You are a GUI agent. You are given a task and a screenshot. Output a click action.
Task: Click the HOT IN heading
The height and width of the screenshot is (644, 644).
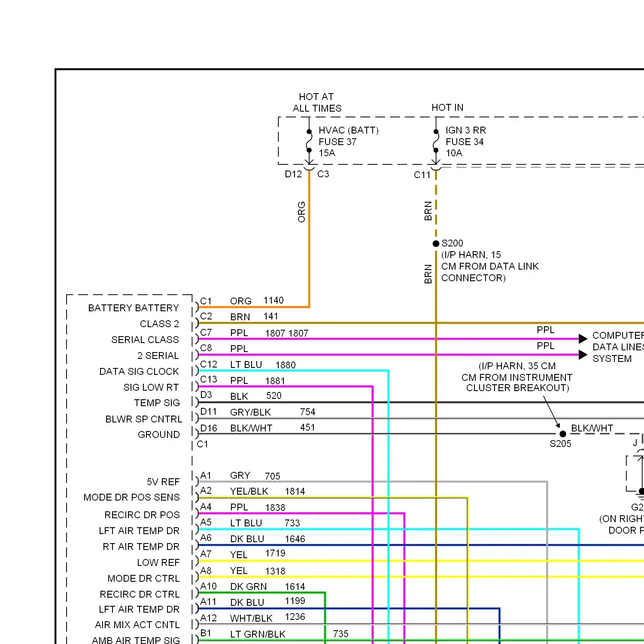pyautogui.click(x=447, y=107)
